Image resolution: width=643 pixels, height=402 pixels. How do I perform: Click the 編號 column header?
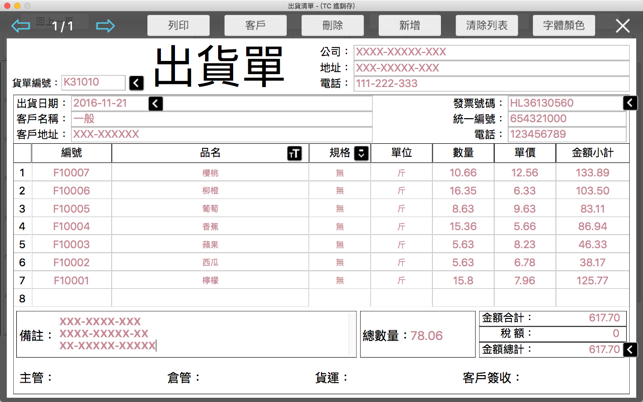[71, 153]
